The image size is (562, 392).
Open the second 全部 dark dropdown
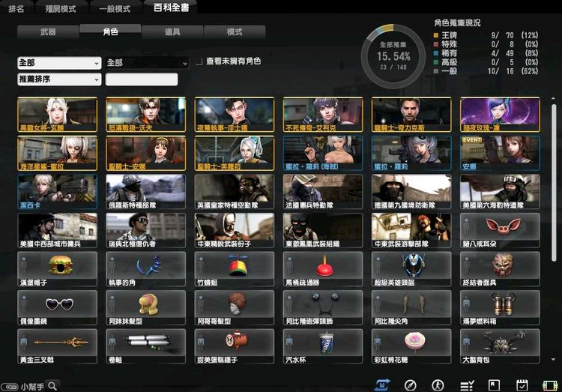coord(148,63)
